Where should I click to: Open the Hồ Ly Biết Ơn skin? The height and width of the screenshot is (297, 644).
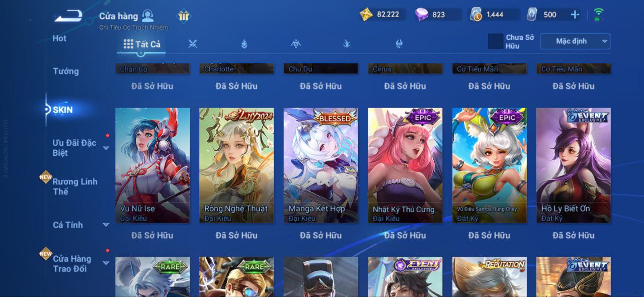(574, 165)
